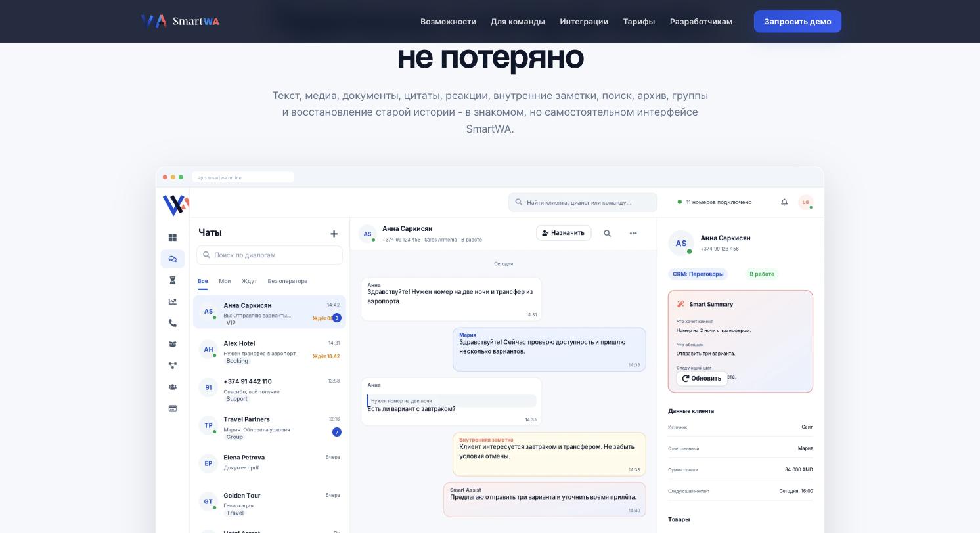
Task: Click the AS avatar in chat header
Action: click(368, 234)
